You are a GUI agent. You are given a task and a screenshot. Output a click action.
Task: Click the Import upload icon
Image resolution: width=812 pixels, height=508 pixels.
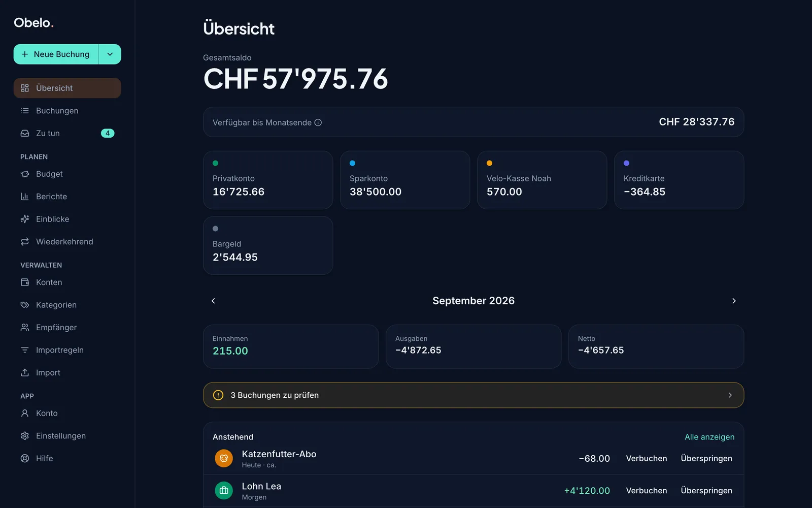pyautogui.click(x=24, y=372)
